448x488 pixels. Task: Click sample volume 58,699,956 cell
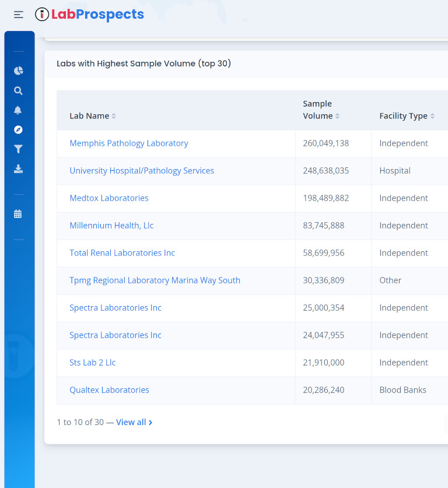(324, 252)
